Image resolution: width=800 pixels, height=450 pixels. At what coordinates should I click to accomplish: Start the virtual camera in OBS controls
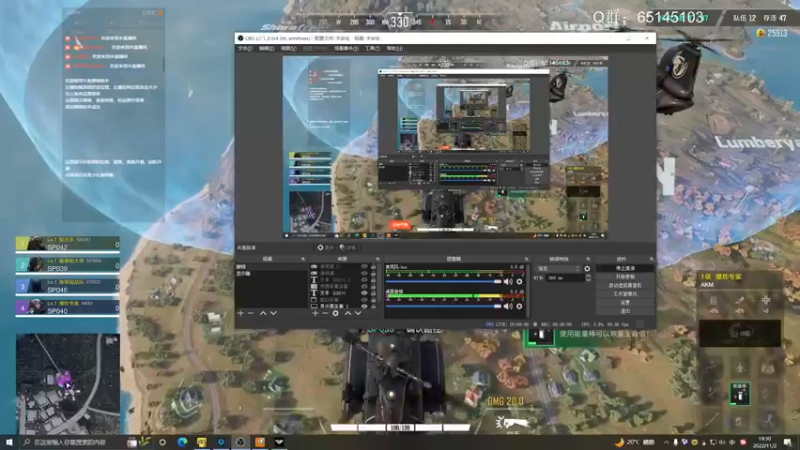point(625,285)
